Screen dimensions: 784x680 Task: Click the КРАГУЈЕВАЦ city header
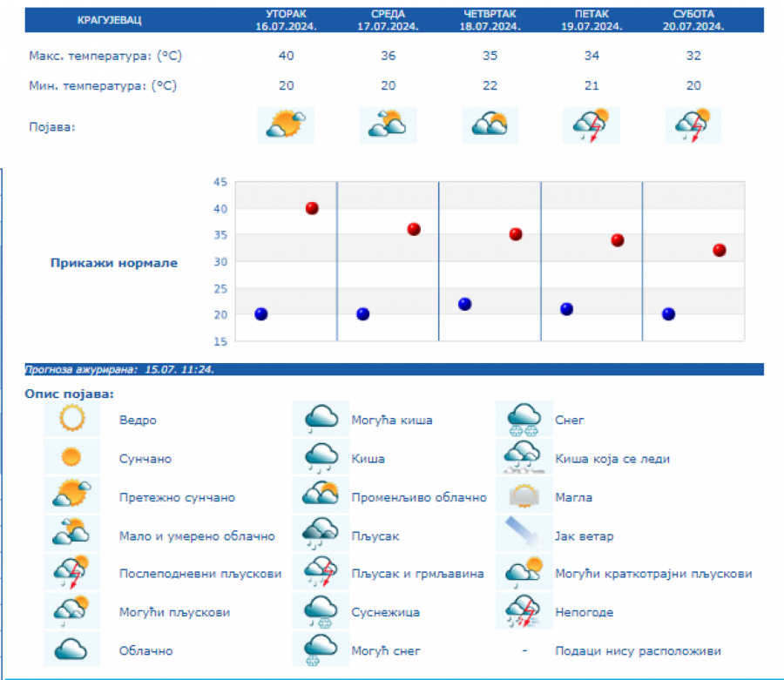[x=109, y=19]
